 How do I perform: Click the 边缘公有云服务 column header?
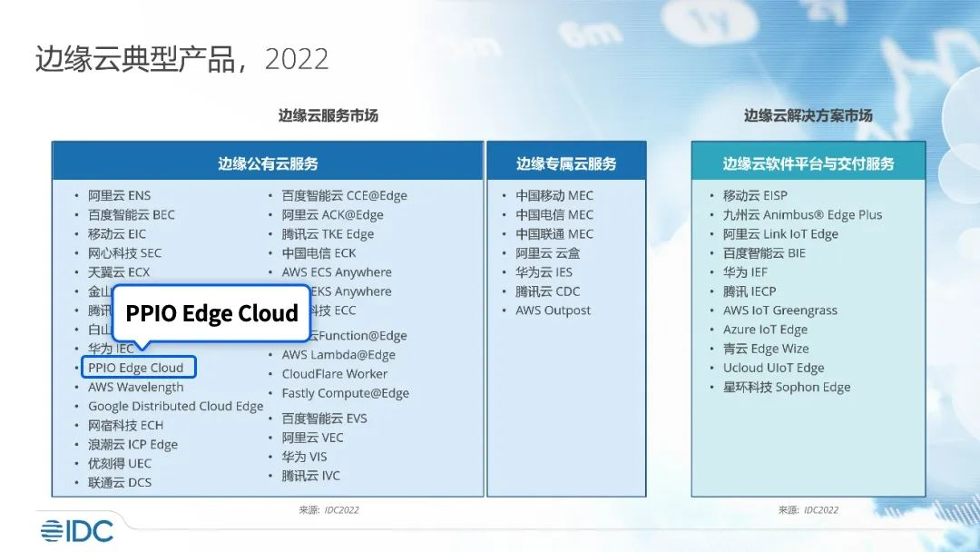point(268,163)
